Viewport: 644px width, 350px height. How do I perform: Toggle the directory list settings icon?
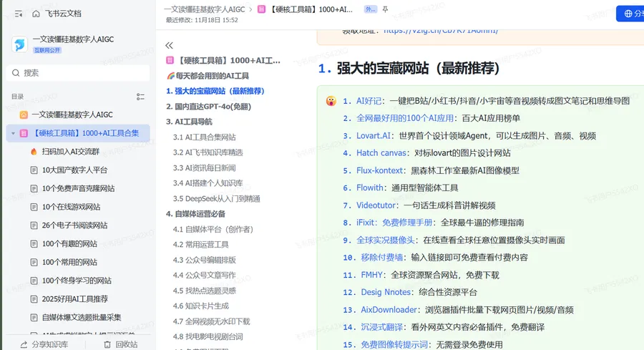[x=140, y=97]
